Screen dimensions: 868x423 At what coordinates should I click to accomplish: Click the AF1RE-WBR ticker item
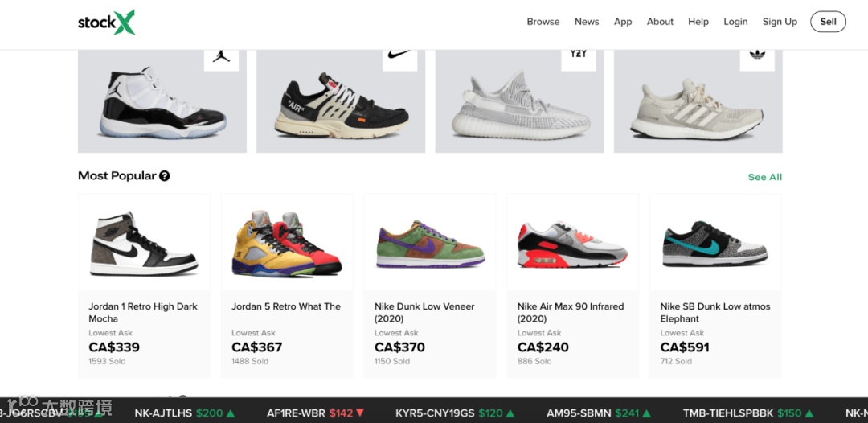tap(316, 413)
